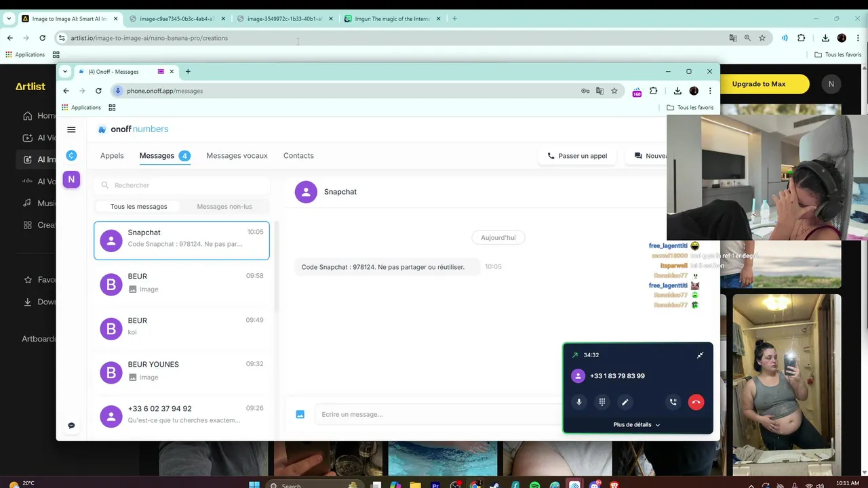Open password key icon in Onoff address bar
The height and width of the screenshot is (488, 868).
tap(585, 91)
